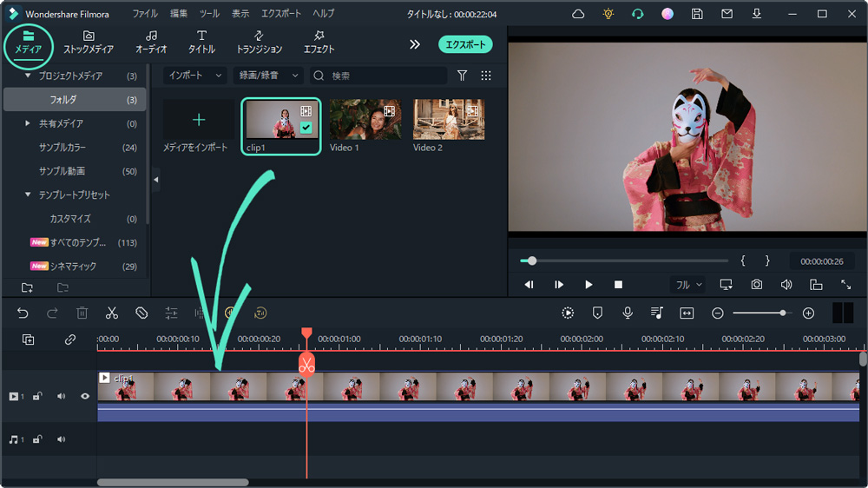The height and width of the screenshot is (488, 868).
Task: Mute video track 1 audio
Action: click(x=61, y=396)
